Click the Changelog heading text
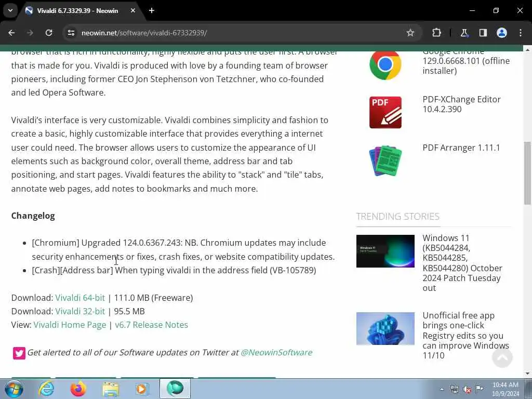This screenshot has width=532, height=399. coord(33,216)
